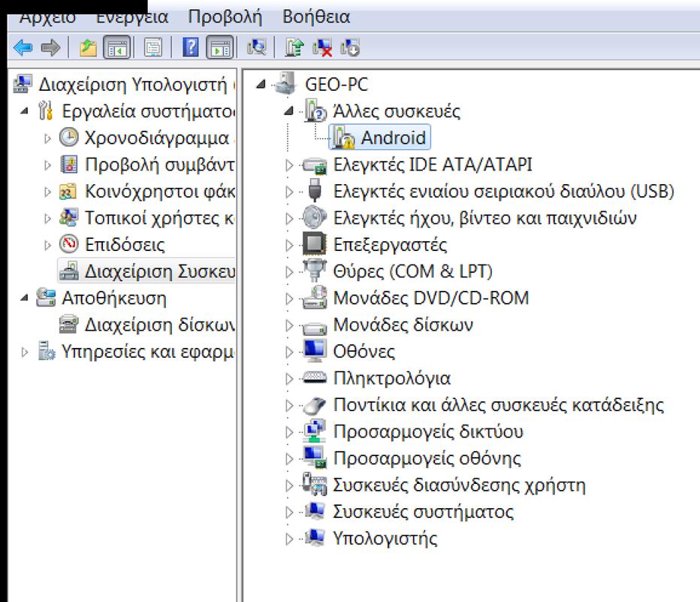Click the blue Back arrow in toolbar

[23, 48]
